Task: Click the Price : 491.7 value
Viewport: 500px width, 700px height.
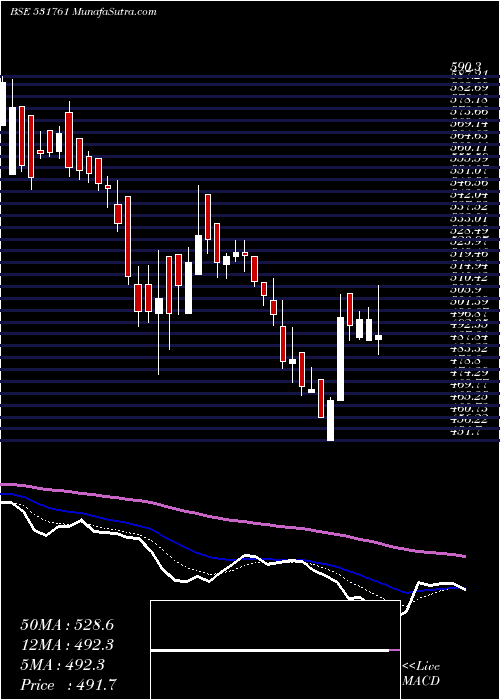Action: pyautogui.click(x=70, y=685)
